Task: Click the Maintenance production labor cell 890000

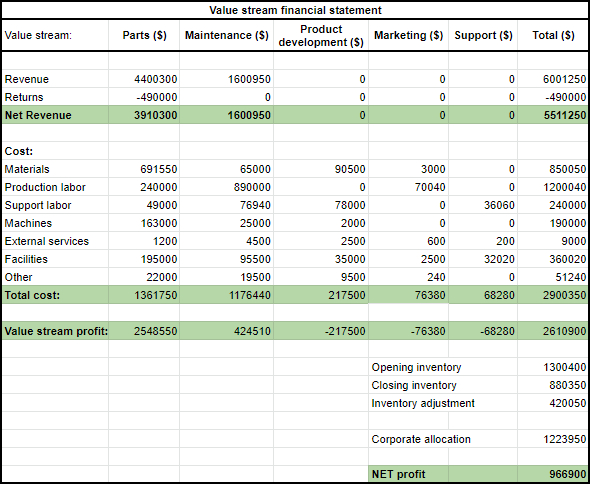Action: coord(227,187)
